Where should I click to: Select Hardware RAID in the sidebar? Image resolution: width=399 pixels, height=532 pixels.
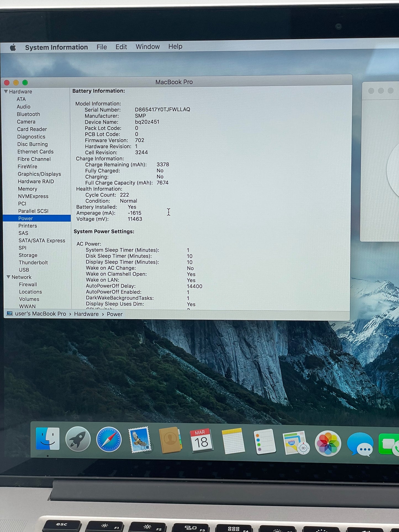[x=36, y=181]
